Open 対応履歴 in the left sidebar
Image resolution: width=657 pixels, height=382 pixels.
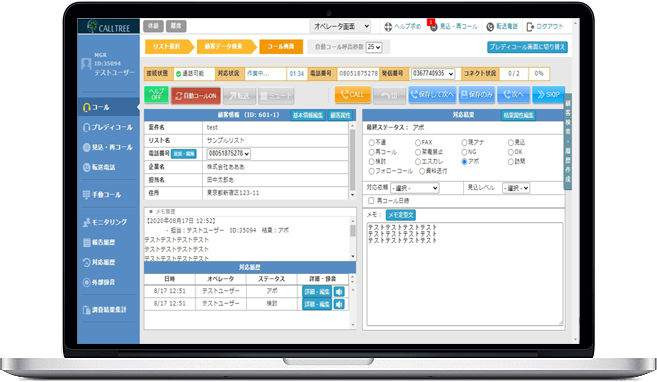pos(99,262)
